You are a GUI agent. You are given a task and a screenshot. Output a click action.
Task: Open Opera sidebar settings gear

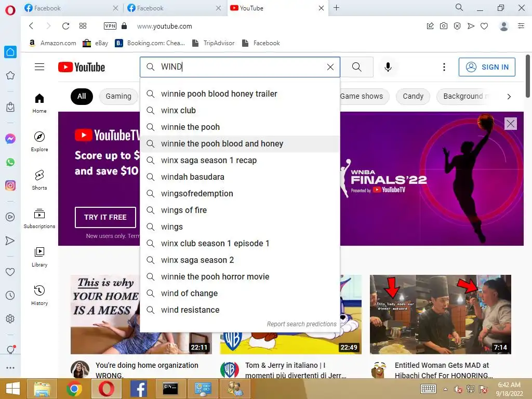[10, 318]
